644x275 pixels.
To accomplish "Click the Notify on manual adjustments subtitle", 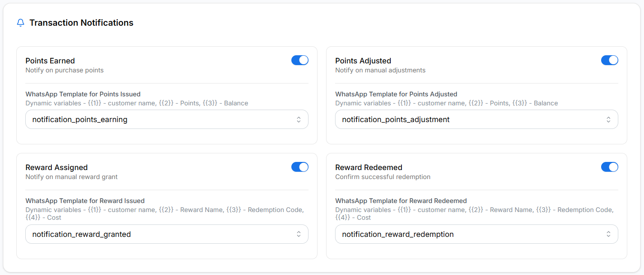I will 380,70.
